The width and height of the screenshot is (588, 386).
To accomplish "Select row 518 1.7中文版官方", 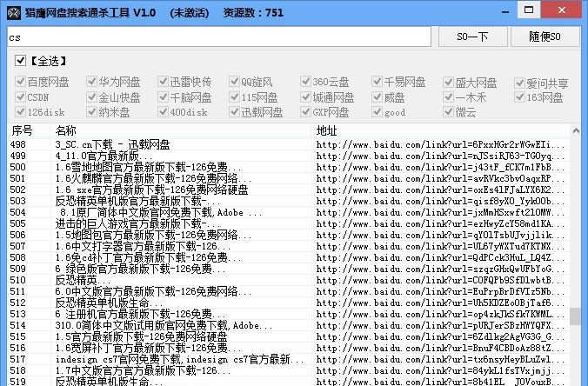I will point(289,370).
